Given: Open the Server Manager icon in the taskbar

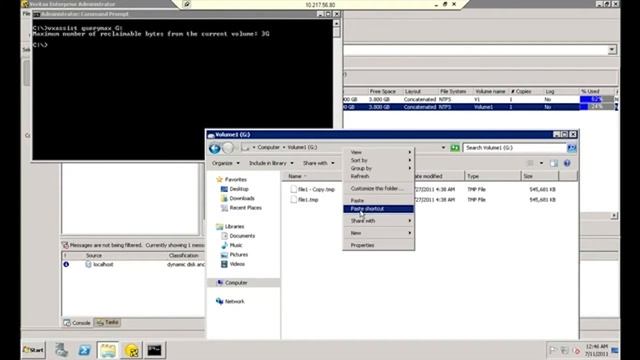Looking at the screenshot, I should pos(62,350).
